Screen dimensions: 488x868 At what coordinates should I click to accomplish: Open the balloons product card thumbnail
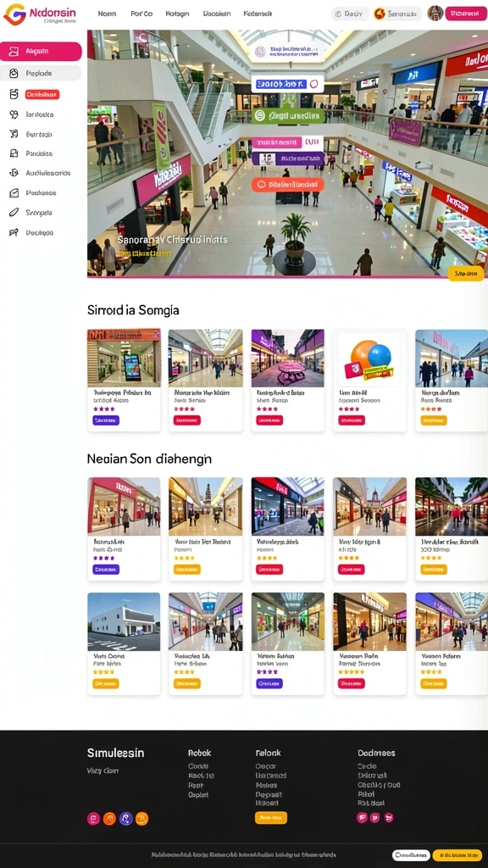point(369,359)
